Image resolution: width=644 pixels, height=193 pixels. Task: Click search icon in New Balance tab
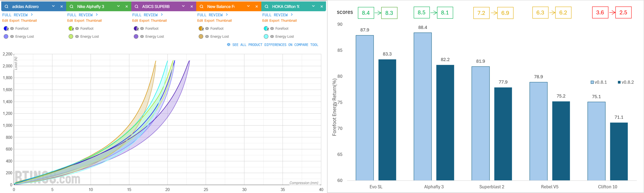coord(201,7)
